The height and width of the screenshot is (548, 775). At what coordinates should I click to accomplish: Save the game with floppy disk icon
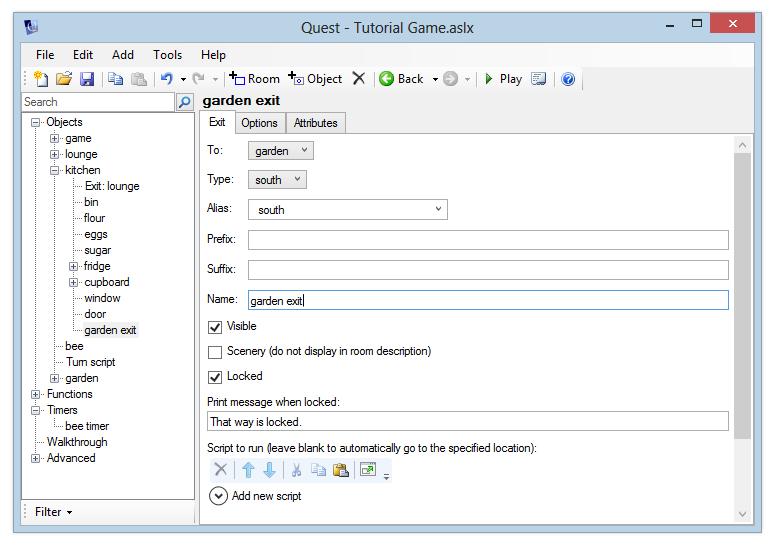coord(87,79)
